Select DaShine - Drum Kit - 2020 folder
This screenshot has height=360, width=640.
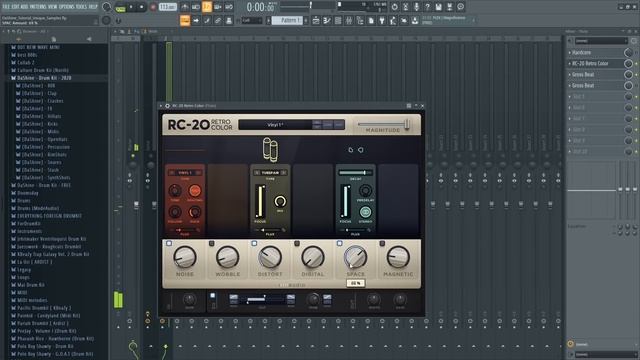[x=44, y=78]
